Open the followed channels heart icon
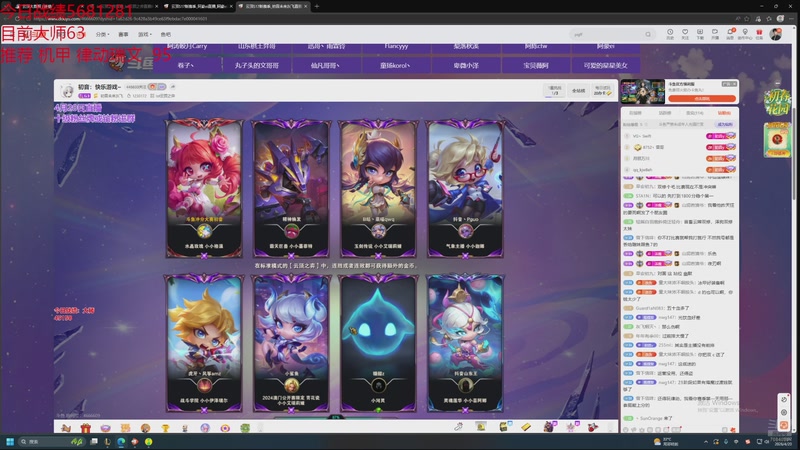The height and width of the screenshot is (450, 800). pos(685,34)
